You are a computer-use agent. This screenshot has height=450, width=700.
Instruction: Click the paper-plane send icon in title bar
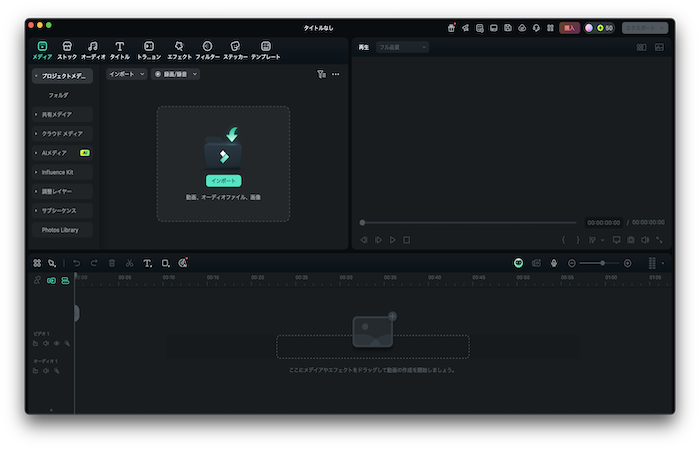[466, 28]
